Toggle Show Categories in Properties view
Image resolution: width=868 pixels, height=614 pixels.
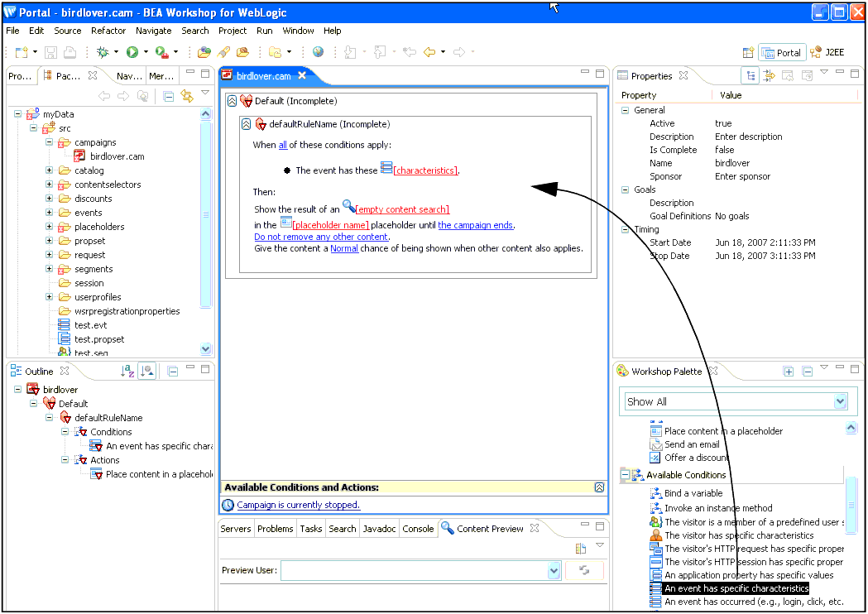pyautogui.click(x=751, y=76)
